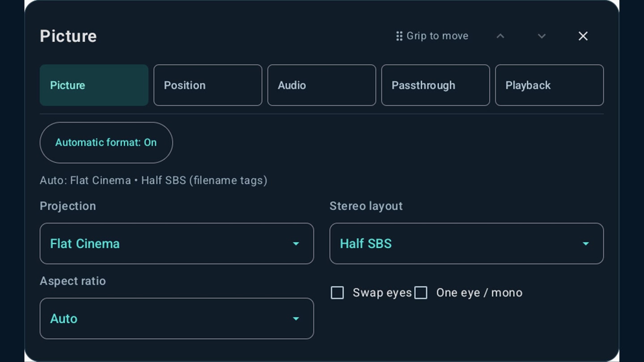The width and height of the screenshot is (644, 362).
Task: Check the One eye / mono box
Action: tap(421, 293)
